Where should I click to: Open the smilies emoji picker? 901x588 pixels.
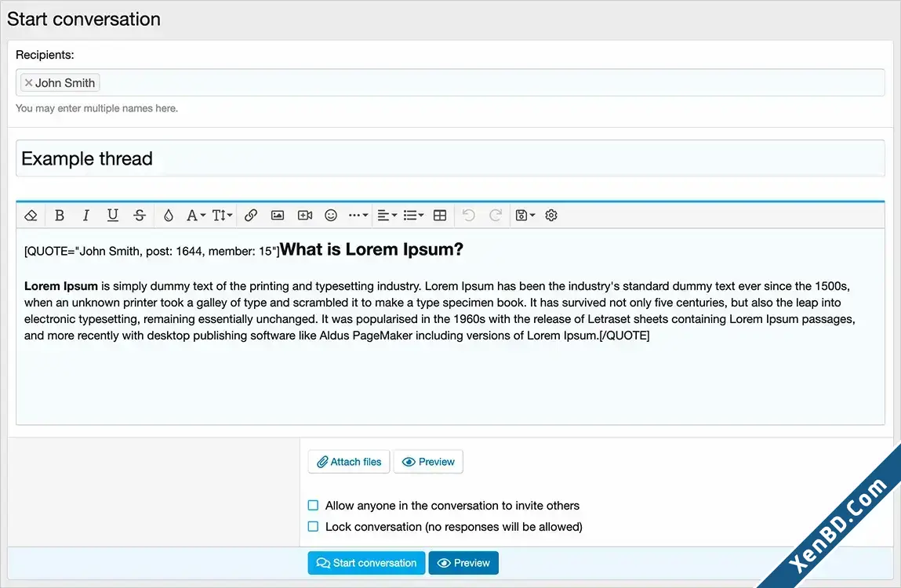tap(331, 216)
